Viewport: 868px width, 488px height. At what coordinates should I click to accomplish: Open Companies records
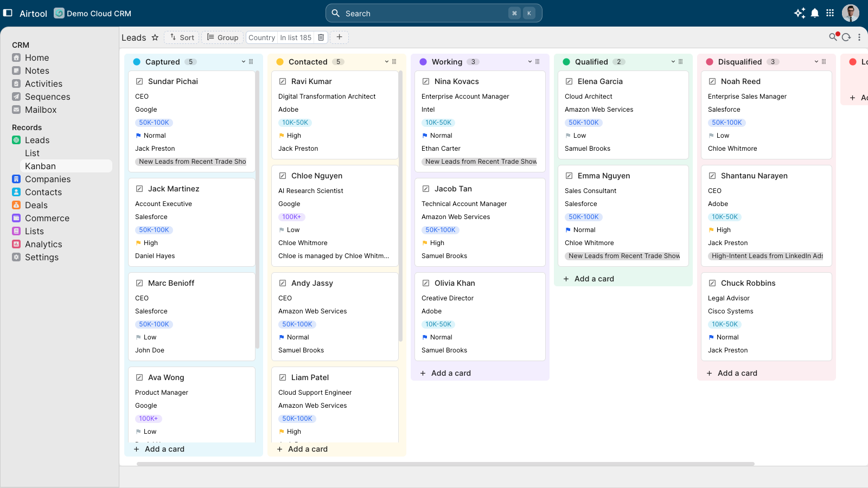tap(48, 179)
